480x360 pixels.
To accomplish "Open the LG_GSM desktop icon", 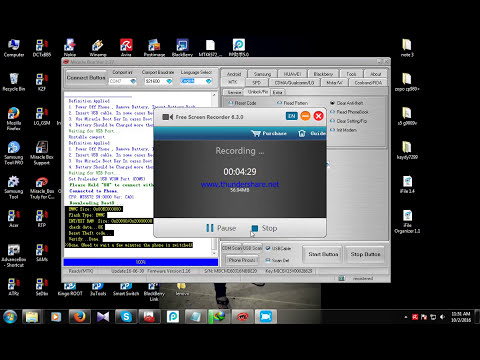I will click(42, 116).
